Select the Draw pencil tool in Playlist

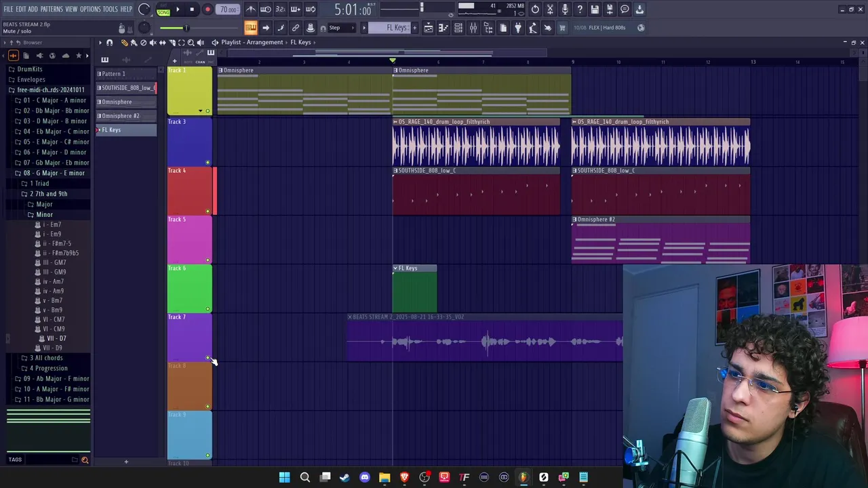[124, 43]
